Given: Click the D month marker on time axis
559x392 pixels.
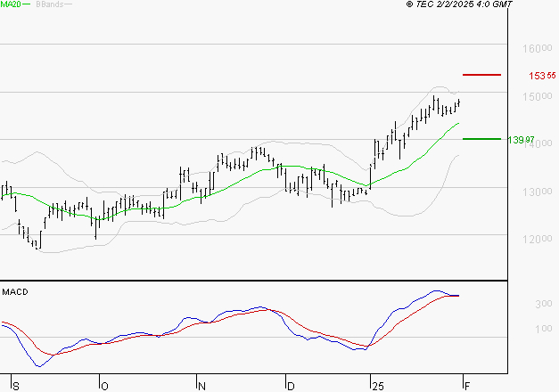Looking at the screenshot, I should (x=291, y=387).
